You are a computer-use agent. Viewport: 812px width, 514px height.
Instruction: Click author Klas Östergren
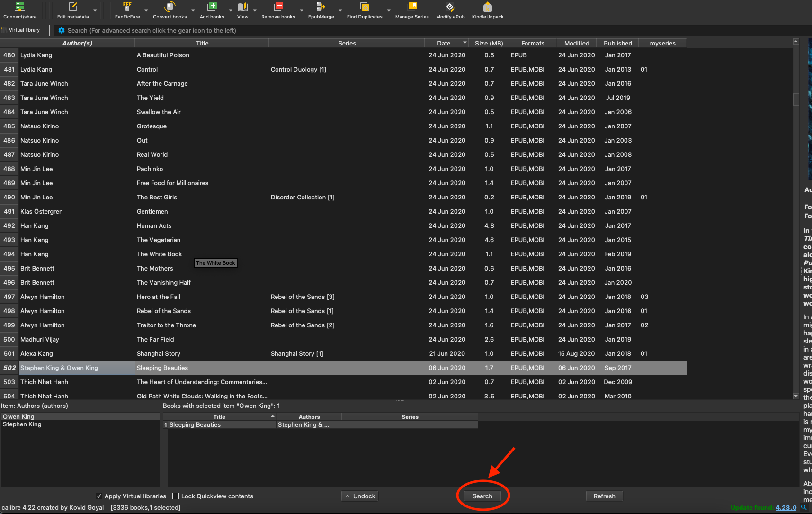point(42,211)
